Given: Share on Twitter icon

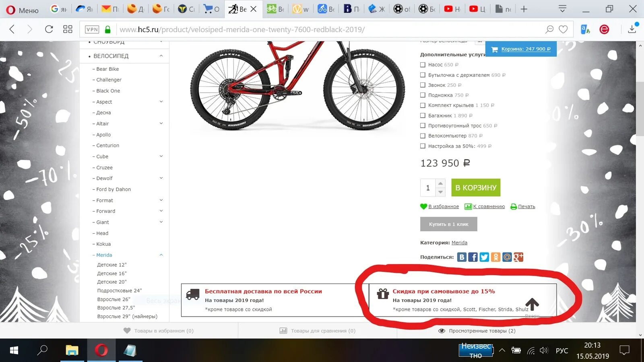Looking at the screenshot, I should click(x=484, y=257).
